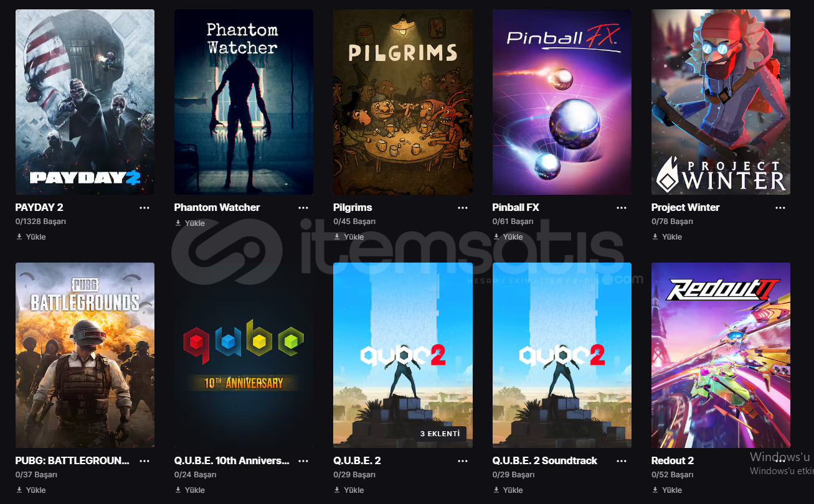Select the Pilgrims cover art
Screen dimensions: 814x504
point(403,102)
